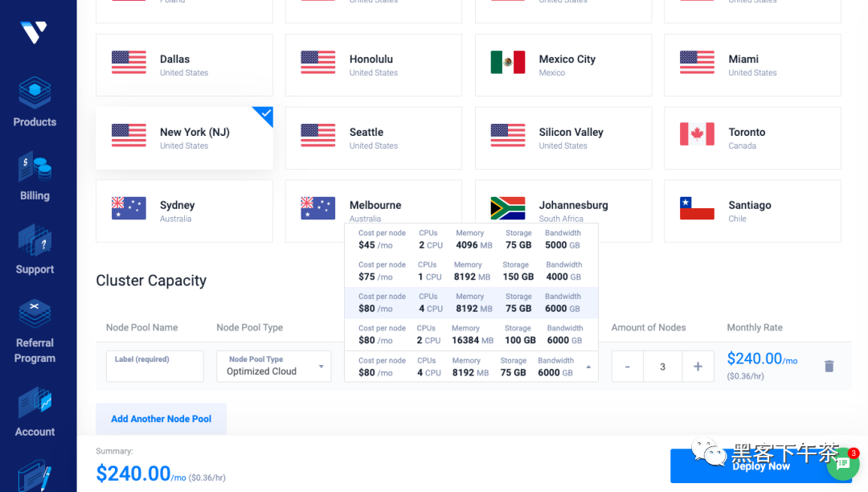Expand the Node Pool Type dropdown

pos(273,367)
